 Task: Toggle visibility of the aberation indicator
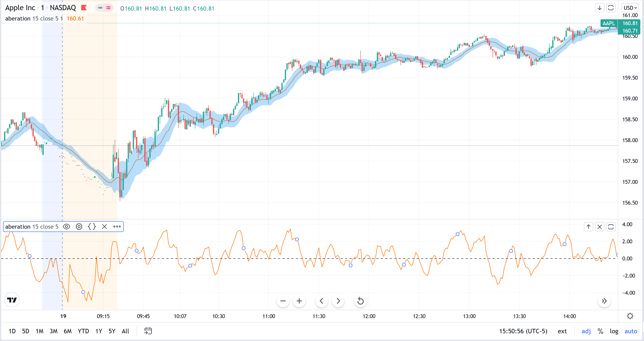pyautogui.click(x=67, y=227)
